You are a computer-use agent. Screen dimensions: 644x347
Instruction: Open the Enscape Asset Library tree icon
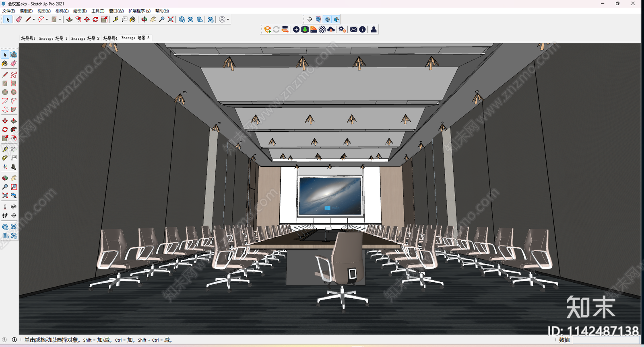tap(305, 29)
